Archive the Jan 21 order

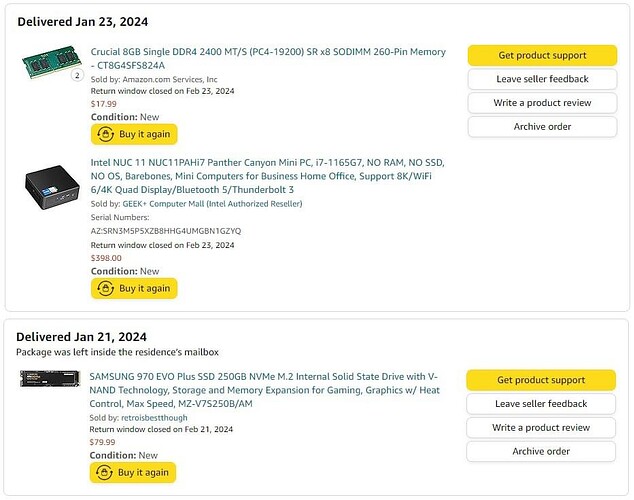[x=541, y=451]
